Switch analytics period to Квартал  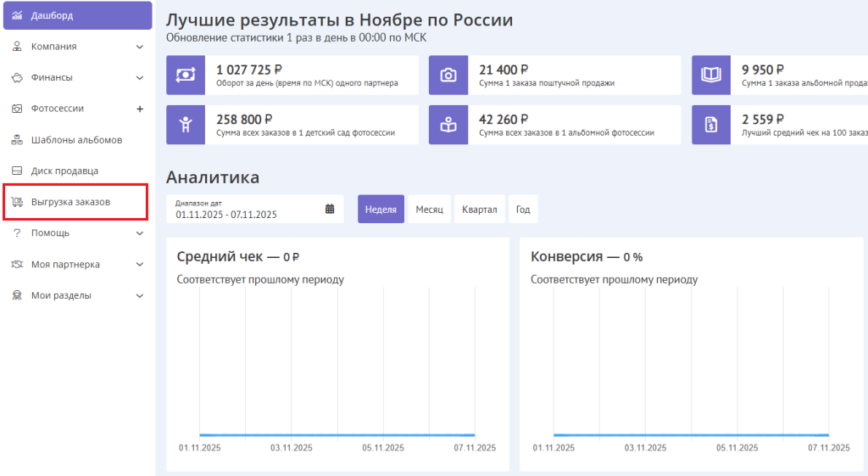(x=480, y=210)
